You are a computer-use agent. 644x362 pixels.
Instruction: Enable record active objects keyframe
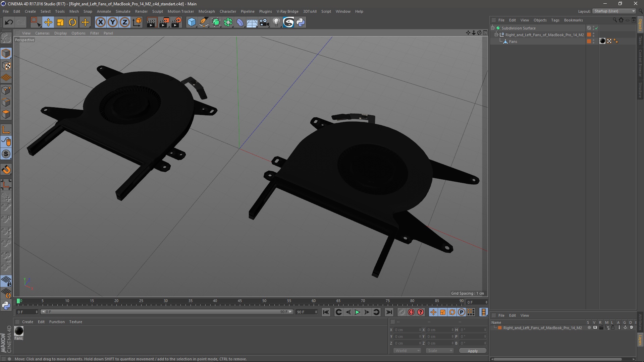click(x=401, y=312)
